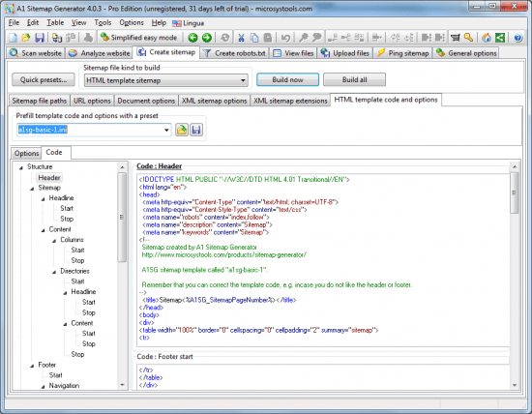This screenshot has height=414, width=532.
Task: Select the Navigation item in the tree
Action: 64,386
